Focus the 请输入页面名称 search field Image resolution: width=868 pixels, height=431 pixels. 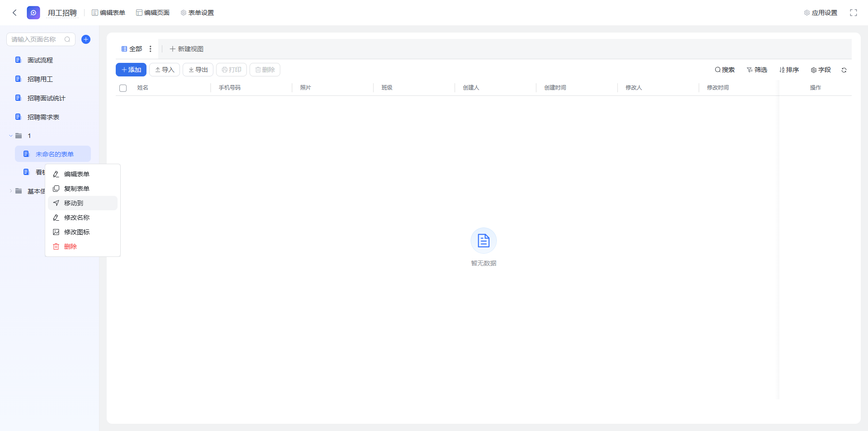(x=37, y=39)
